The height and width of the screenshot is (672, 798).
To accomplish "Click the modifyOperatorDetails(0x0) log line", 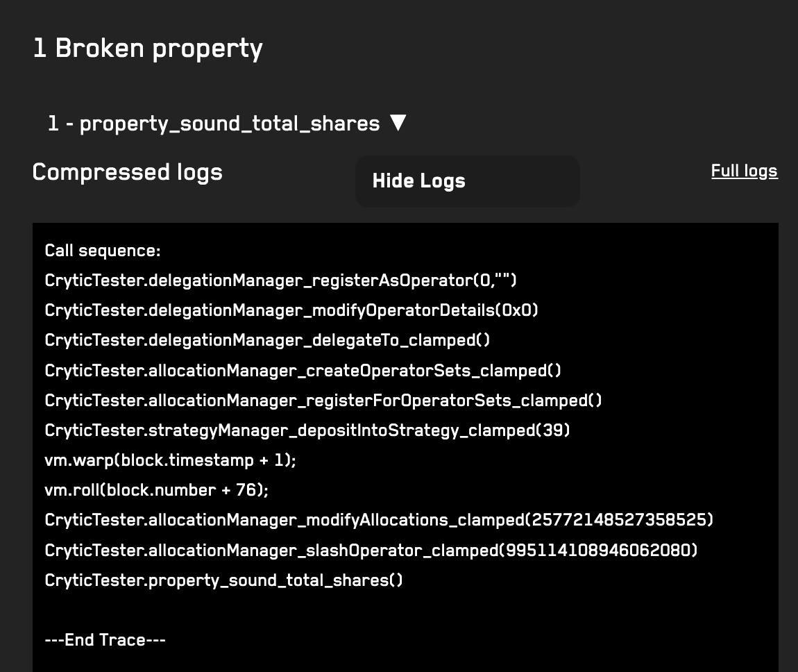I will [291, 310].
